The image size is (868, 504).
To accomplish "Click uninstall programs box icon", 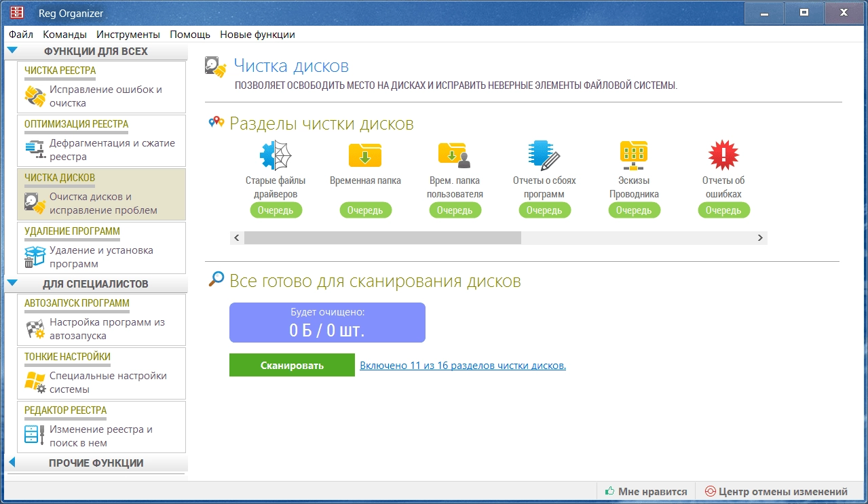I will click(35, 257).
